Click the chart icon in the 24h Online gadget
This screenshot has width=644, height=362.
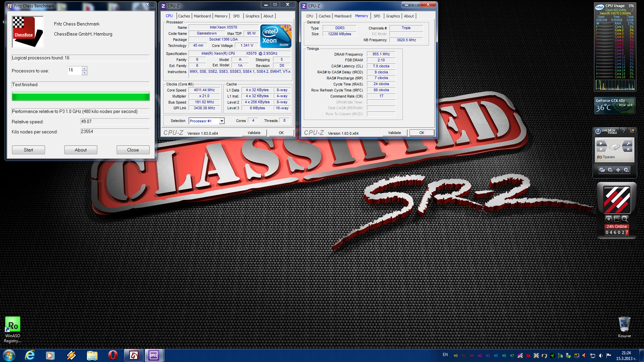coord(617,219)
